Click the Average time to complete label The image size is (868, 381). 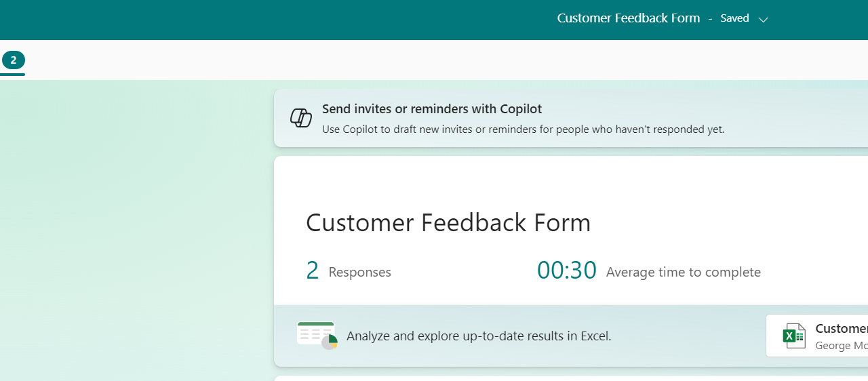683,272
